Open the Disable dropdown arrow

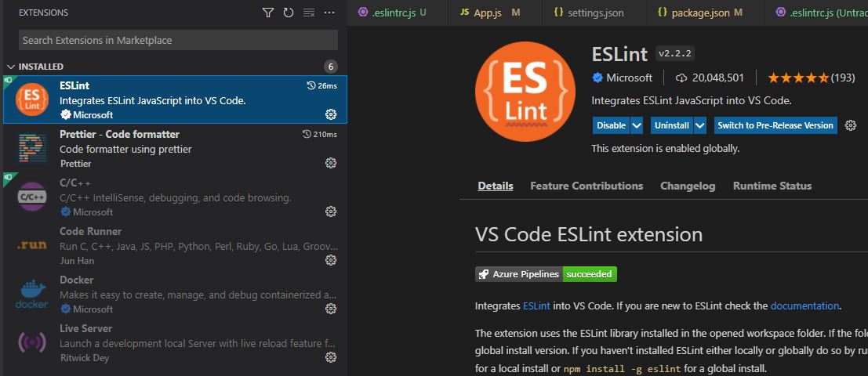pyautogui.click(x=637, y=125)
